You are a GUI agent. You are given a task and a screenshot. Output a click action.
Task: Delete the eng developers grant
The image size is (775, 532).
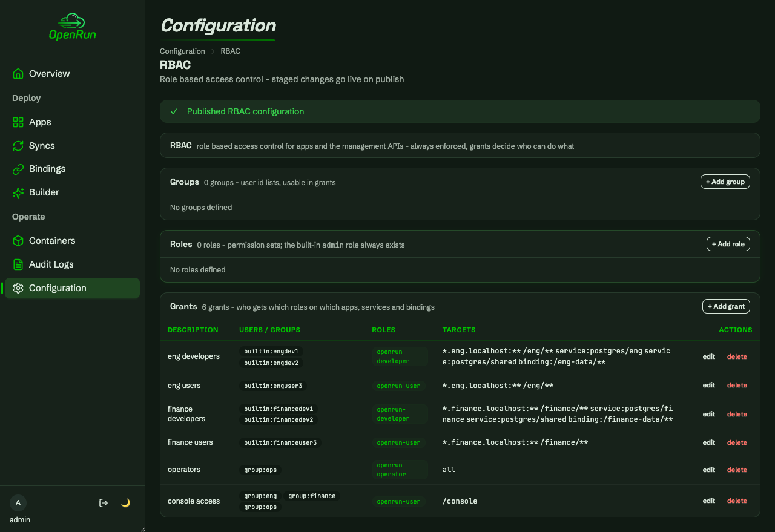737,356
